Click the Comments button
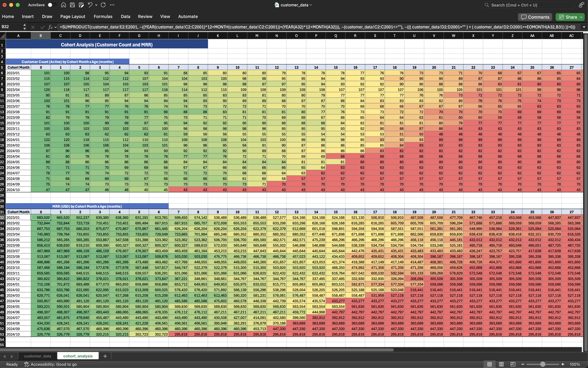588x368 pixels. 535,17
